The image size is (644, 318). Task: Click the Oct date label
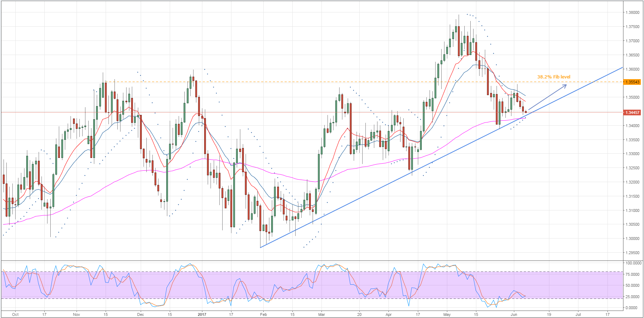point(15,314)
